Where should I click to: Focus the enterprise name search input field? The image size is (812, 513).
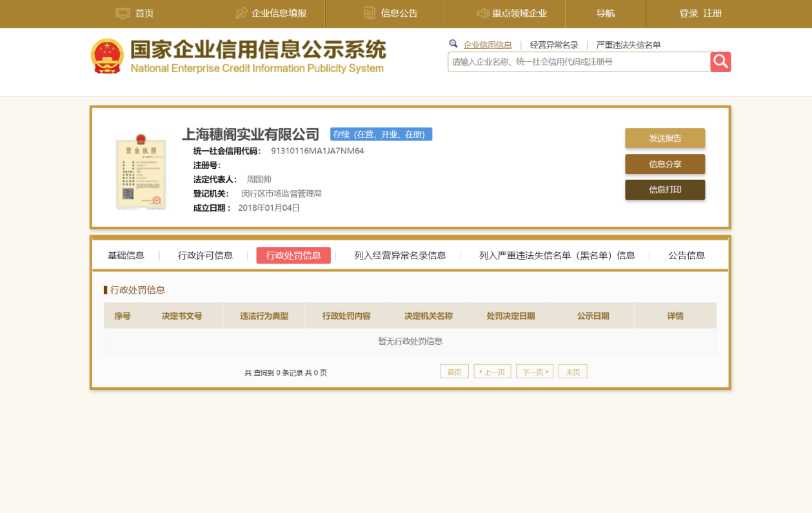(578, 62)
